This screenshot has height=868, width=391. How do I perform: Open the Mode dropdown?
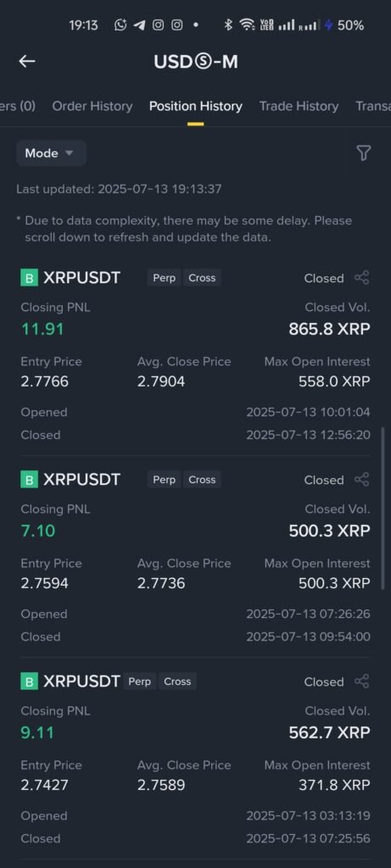pos(51,153)
